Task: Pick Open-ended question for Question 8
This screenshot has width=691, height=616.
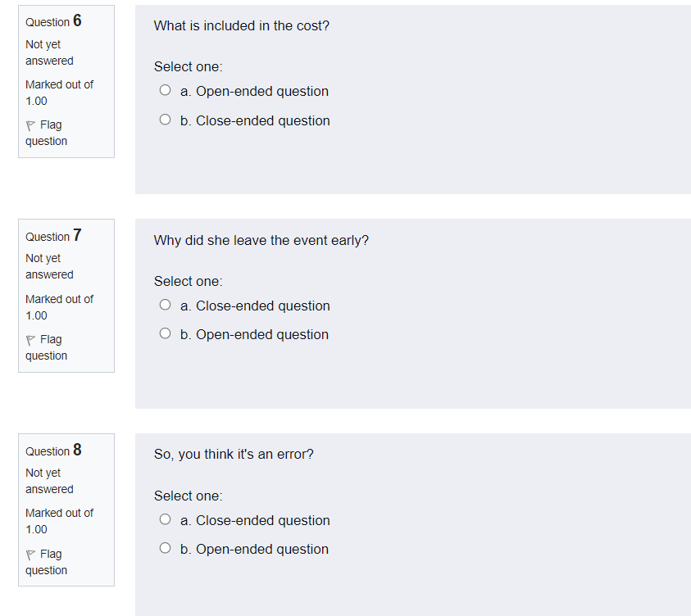Action: [165, 547]
